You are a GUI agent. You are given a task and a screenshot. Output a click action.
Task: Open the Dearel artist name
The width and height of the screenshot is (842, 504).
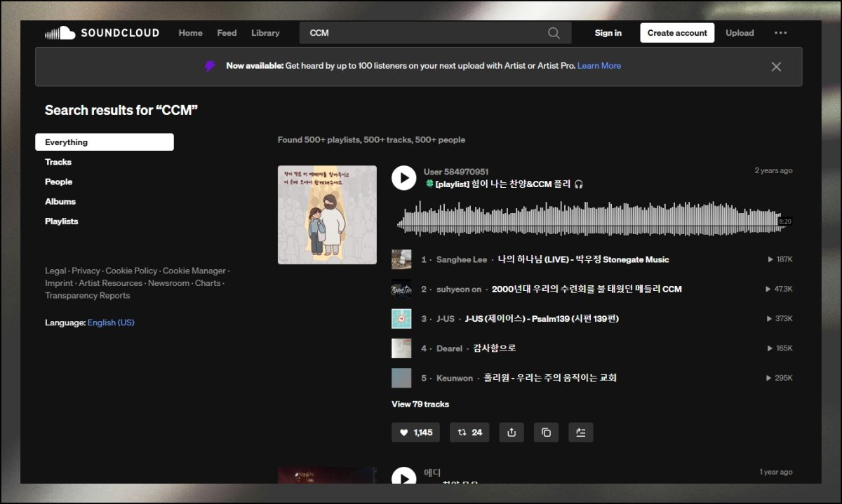(449, 348)
